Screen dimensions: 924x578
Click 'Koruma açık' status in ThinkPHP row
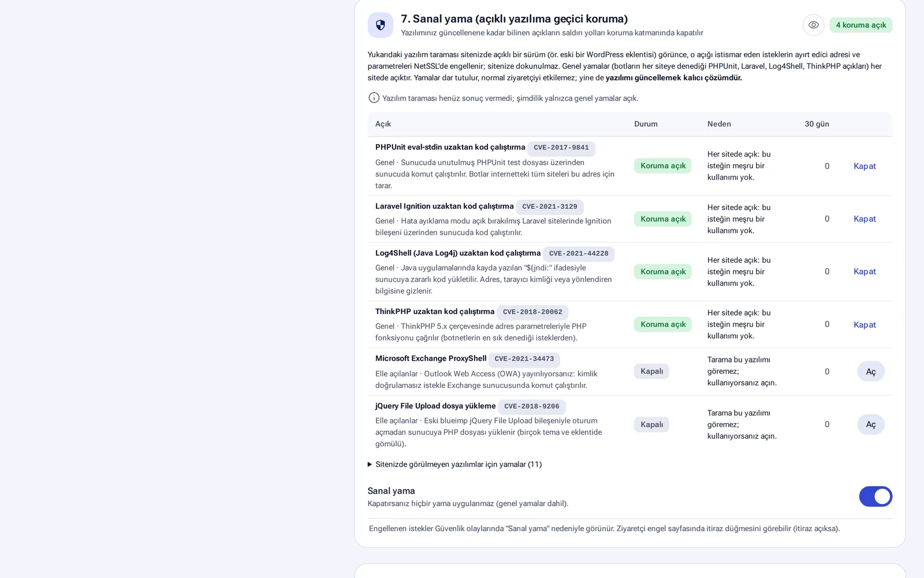[x=663, y=324]
